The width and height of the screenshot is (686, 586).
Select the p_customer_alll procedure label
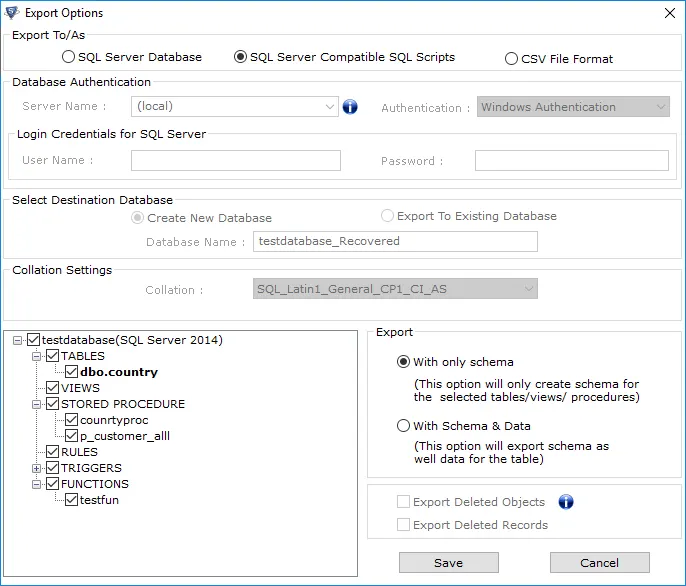(125, 436)
